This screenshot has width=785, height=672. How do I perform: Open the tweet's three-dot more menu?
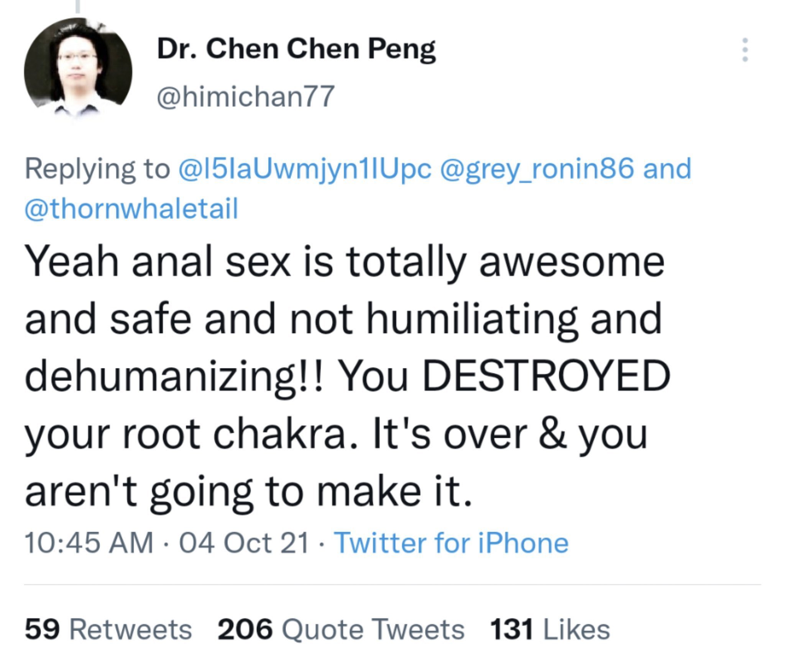pyautogui.click(x=745, y=50)
